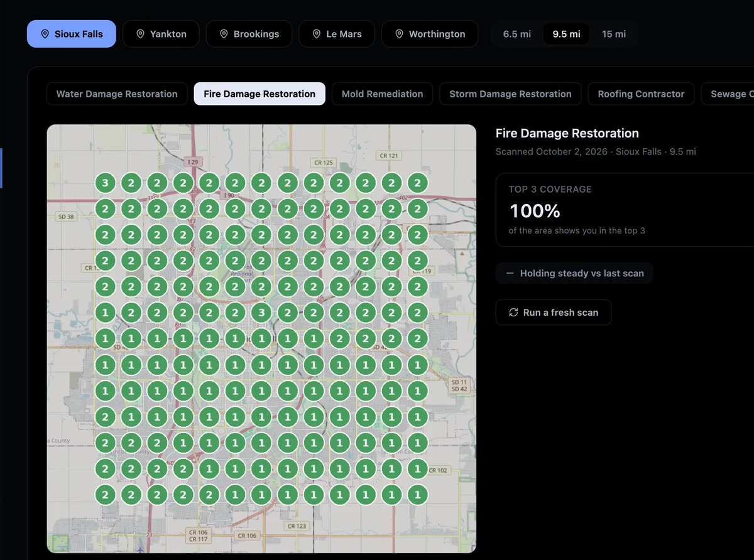Pick the Worthington location chip

point(430,34)
